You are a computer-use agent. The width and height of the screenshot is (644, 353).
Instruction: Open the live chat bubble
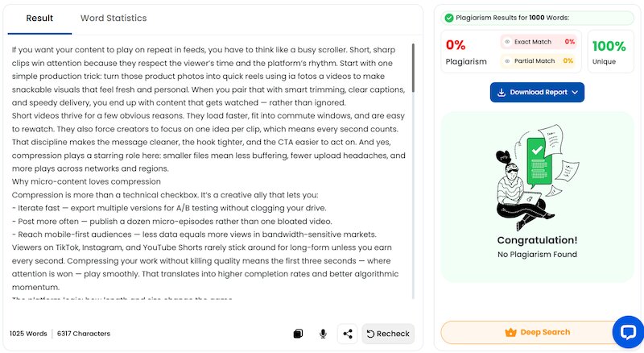pyautogui.click(x=625, y=331)
